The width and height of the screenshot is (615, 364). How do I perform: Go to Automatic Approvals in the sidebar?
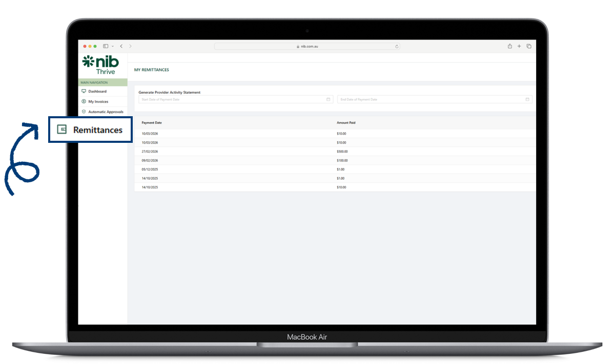[x=106, y=112]
